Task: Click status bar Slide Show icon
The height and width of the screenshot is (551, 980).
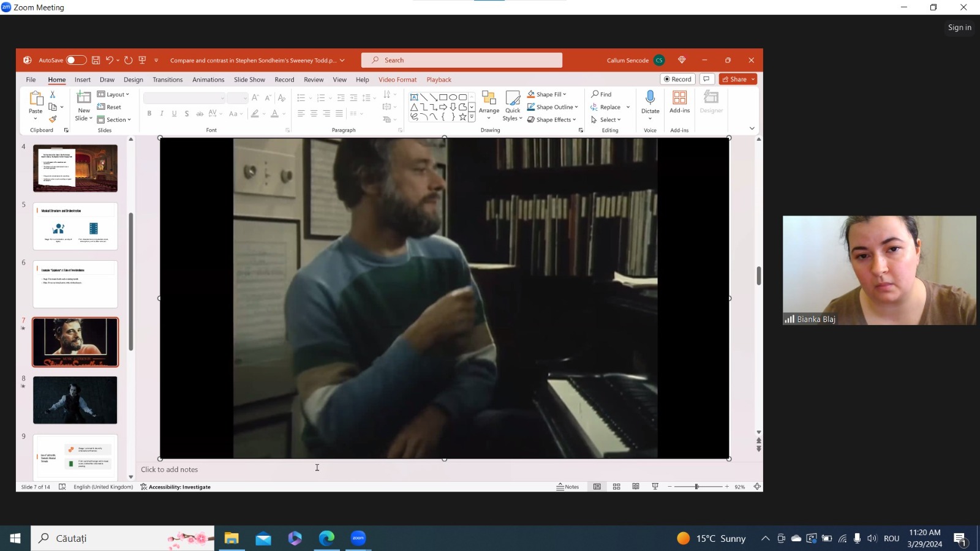Action: tap(655, 487)
